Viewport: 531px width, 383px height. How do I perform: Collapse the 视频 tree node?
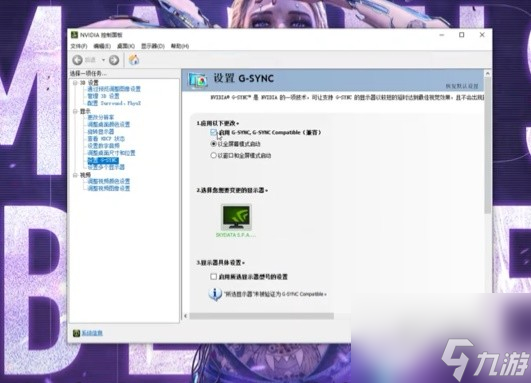[x=75, y=175]
